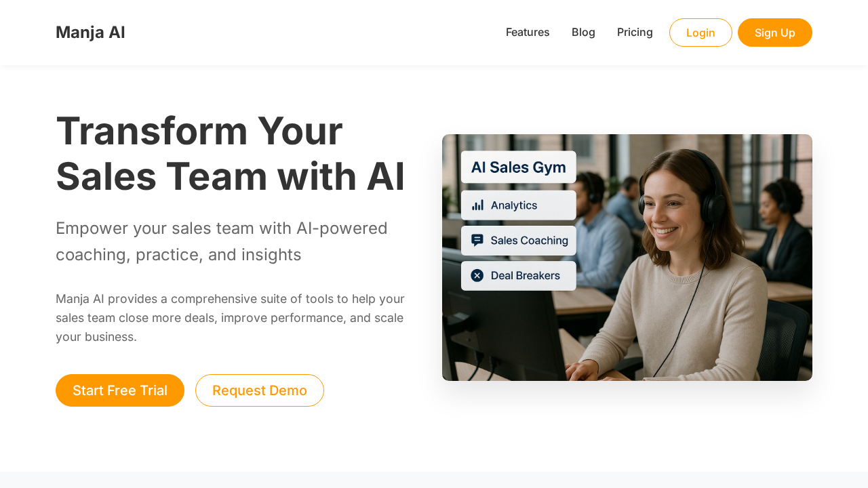Viewport: 868px width, 488px height.
Task: Open the Features menu item
Action: (x=528, y=33)
